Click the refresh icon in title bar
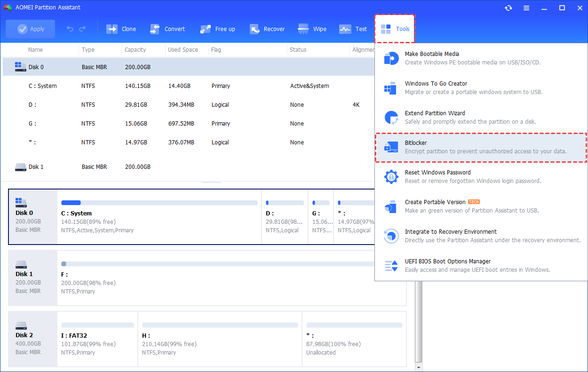Screen dimensions: 588x372 pyautogui.click(x=508, y=8)
